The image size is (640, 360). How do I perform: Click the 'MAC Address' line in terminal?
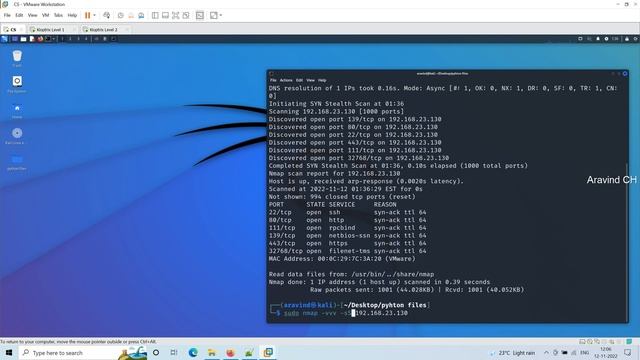tap(342, 259)
